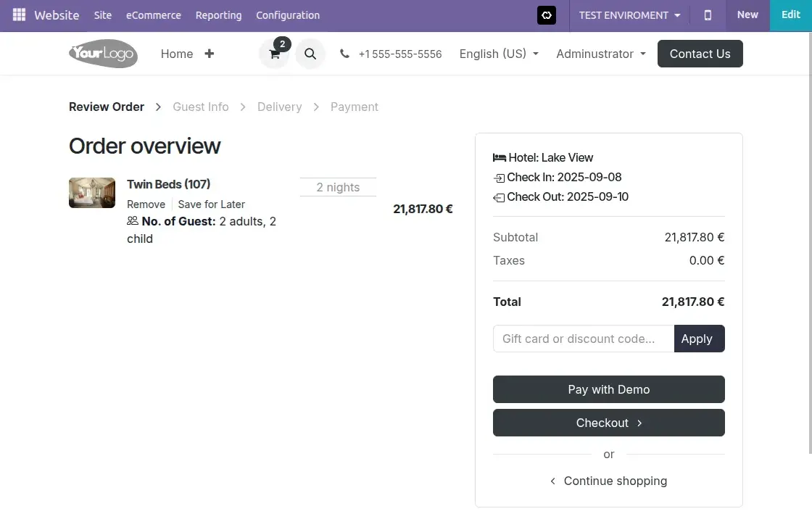Click the guests icon beside No. of Guest

coord(133,221)
